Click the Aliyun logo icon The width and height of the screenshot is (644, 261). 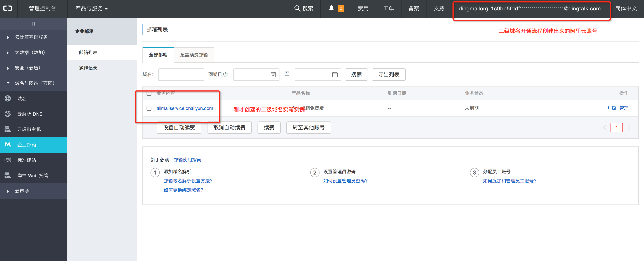pos(8,8)
